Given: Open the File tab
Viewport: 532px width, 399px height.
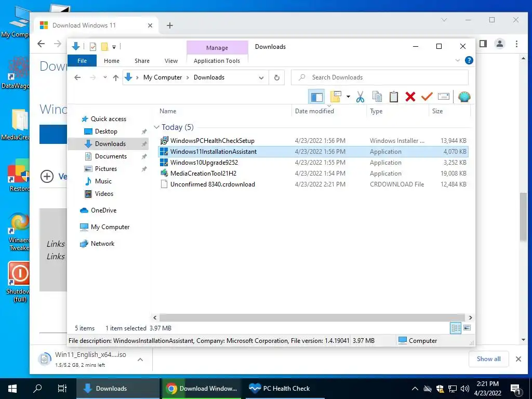Looking at the screenshot, I should 82,61.
